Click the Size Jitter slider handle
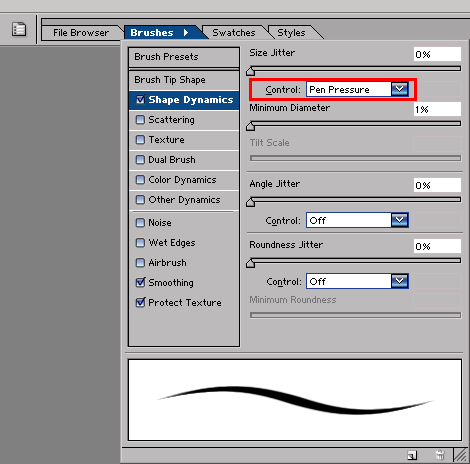470x464 pixels. click(x=251, y=71)
